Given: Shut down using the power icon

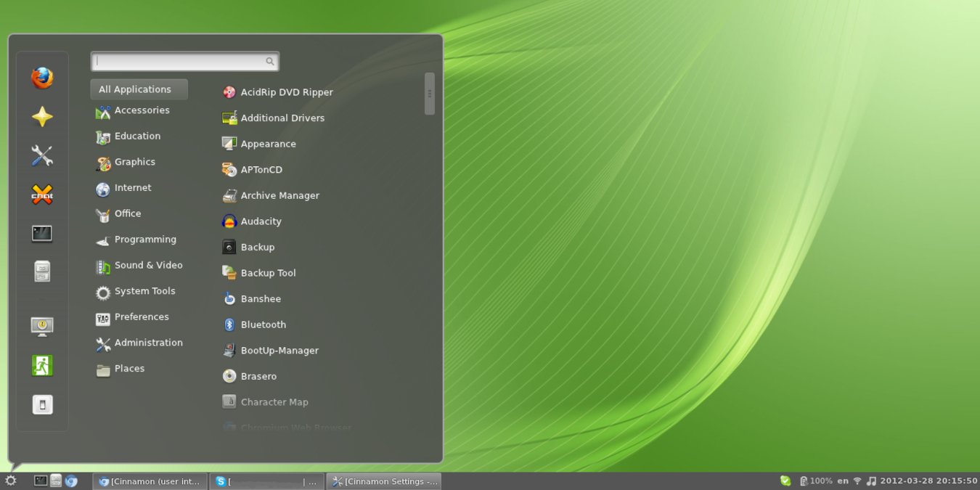Looking at the screenshot, I should tap(41, 404).
